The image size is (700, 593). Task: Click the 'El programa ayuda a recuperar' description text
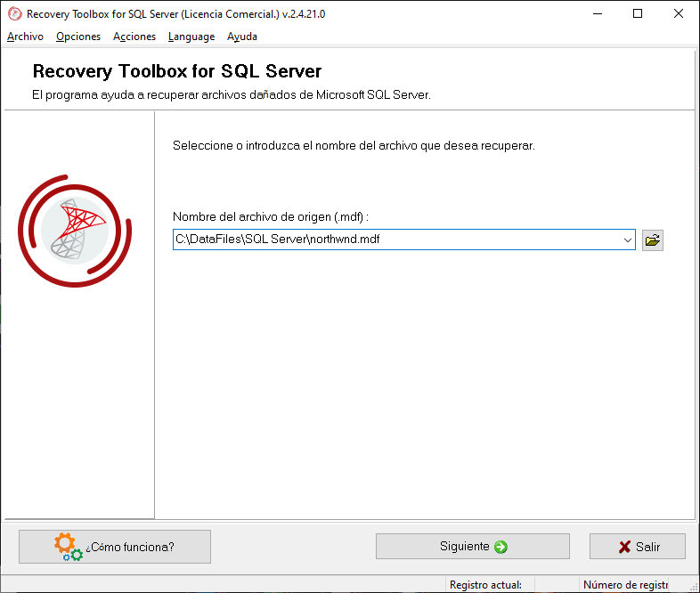point(232,94)
